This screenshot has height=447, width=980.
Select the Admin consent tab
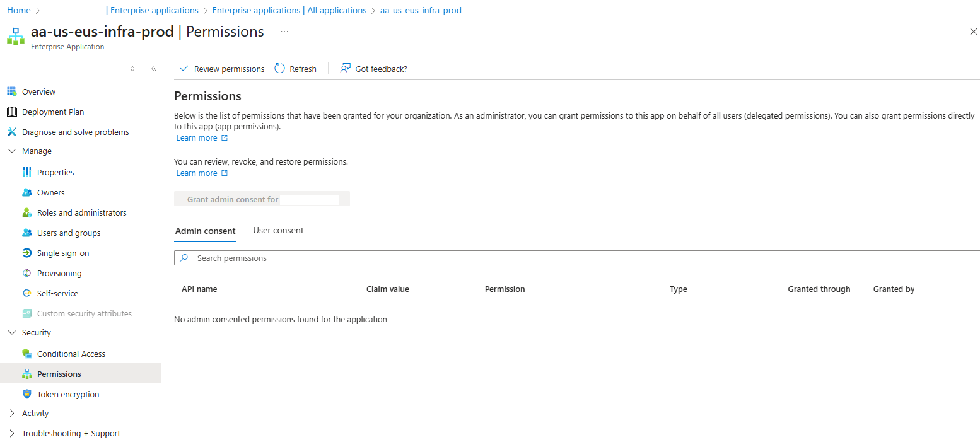click(x=205, y=231)
